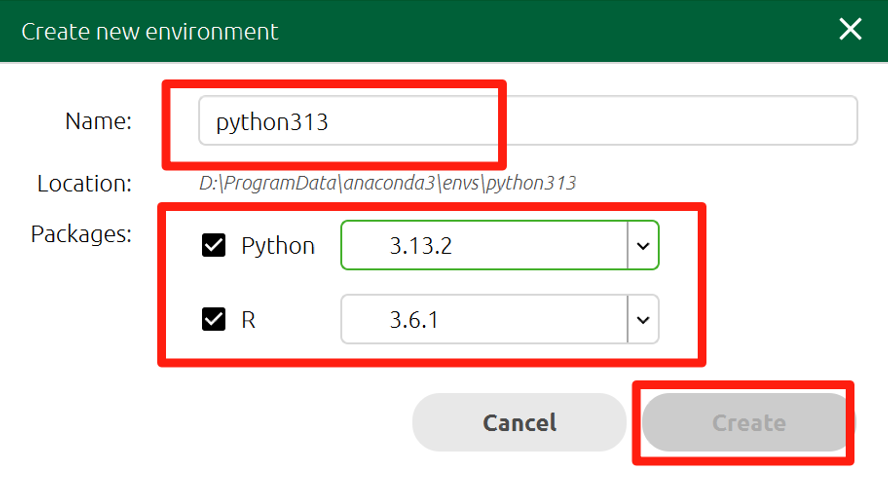Viewport: 888px width, 479px height.
Task: Expand the R version dropdown arrow
Action: pyautogui.click(x=643, y=320)
